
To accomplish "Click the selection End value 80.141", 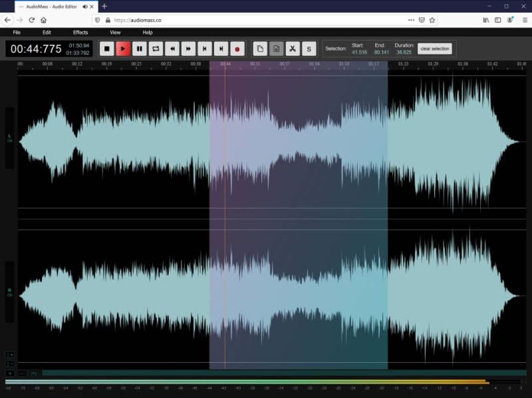I will coord(381,53).
